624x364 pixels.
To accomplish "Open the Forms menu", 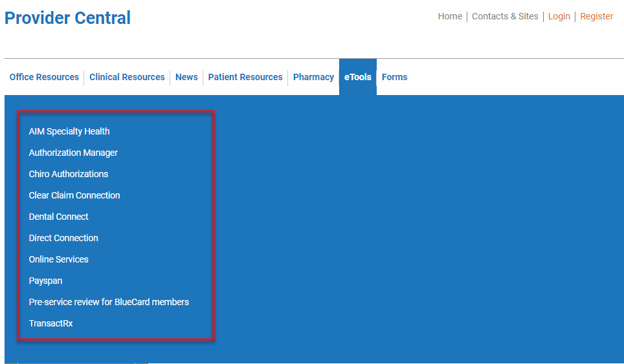I will [394, 77].
